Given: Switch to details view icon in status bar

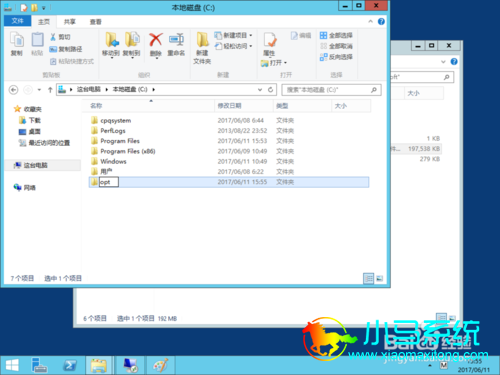Looking at the screenshot, I should pos(368,278).
